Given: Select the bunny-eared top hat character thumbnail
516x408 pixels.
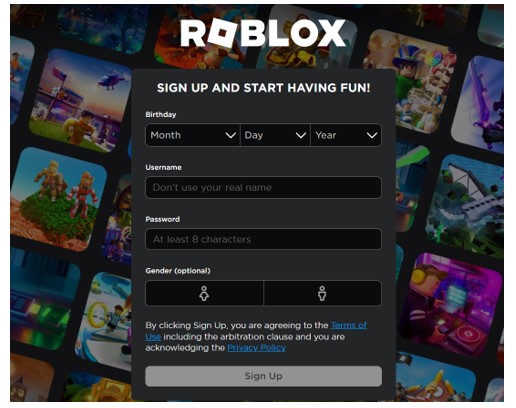Looking at the screenshot, I should click(410, 82).
